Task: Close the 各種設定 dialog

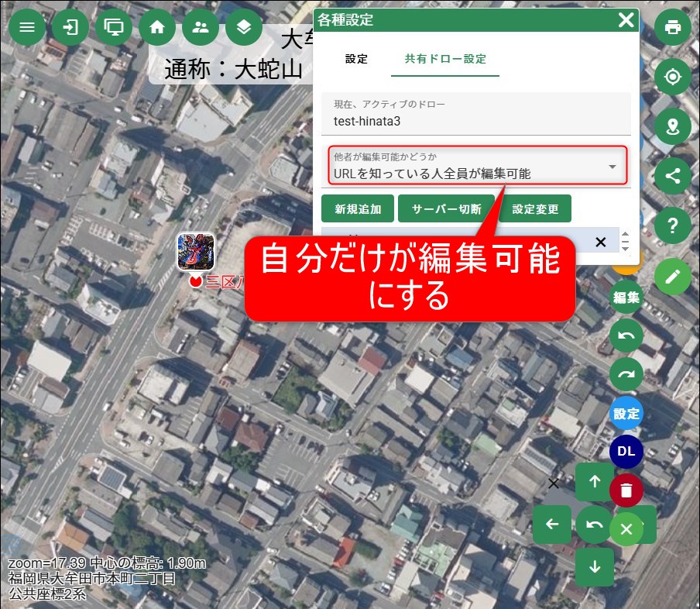Action: (x=626, y=20)
